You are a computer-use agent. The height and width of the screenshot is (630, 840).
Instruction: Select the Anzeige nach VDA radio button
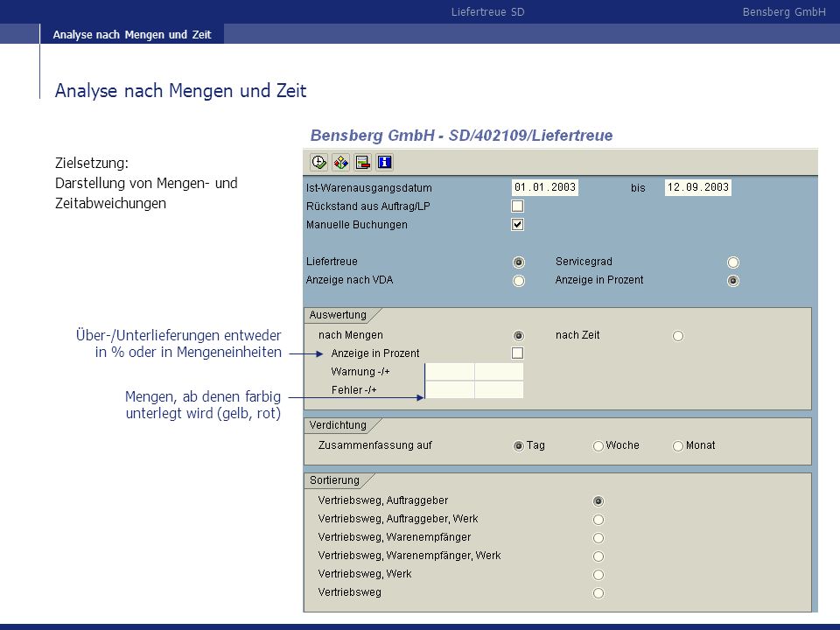519,281
